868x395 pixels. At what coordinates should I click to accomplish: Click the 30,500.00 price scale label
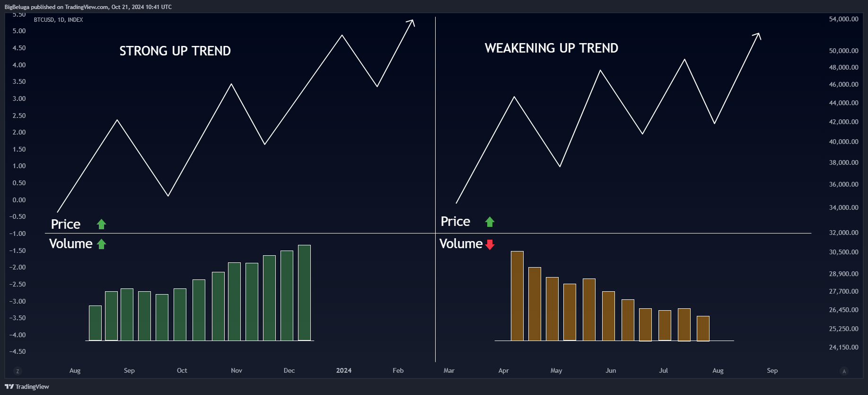click(843, 252)
